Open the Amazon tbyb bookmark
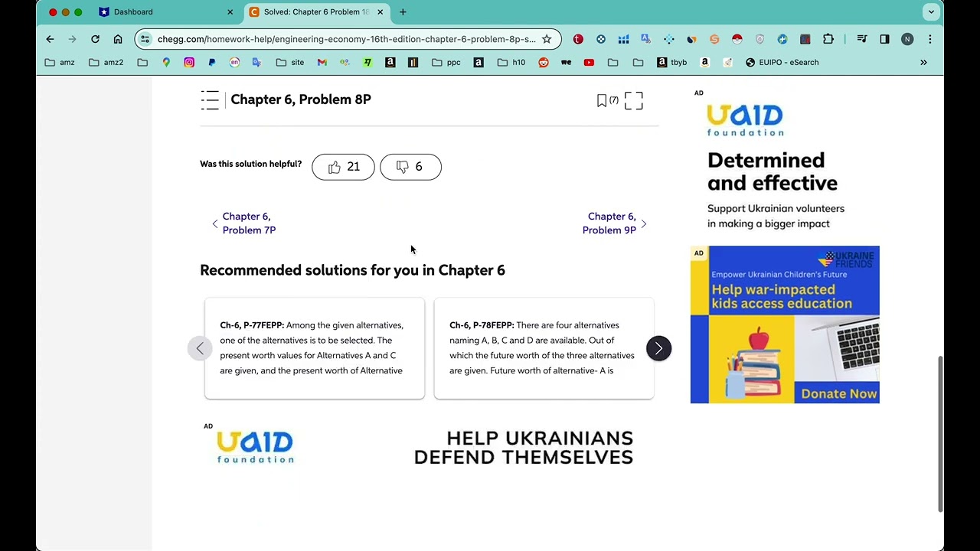This screenshot has height=551, width=980. [x=672, y=63]
